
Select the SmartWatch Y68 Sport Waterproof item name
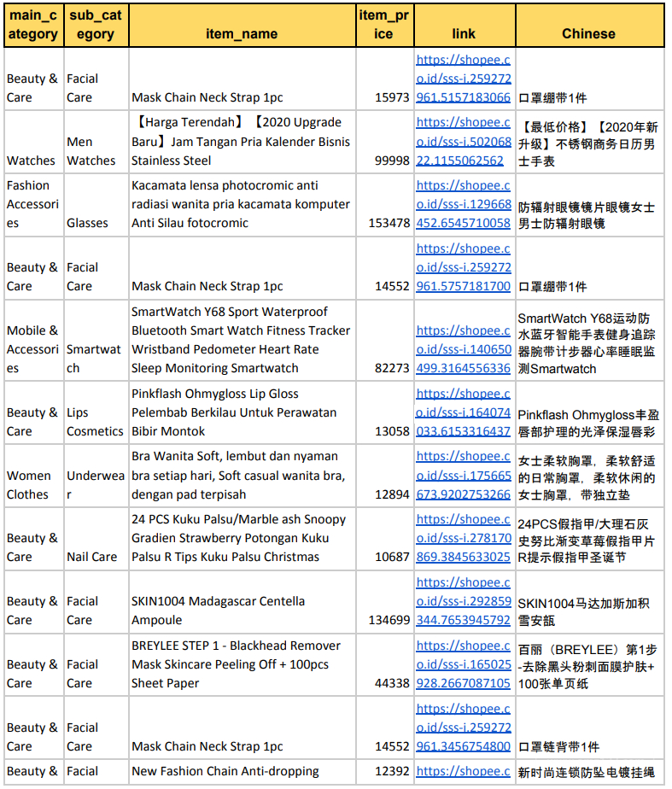pyautogui.click(x=242, y=340)
